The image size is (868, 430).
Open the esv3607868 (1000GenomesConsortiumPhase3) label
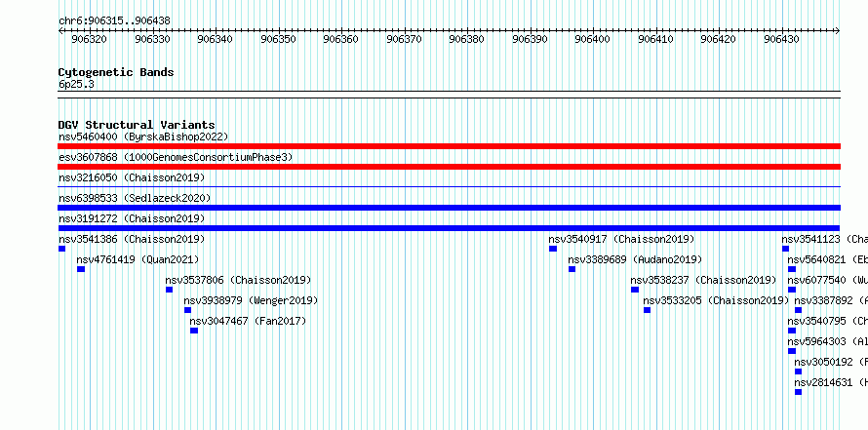(x=176, y=158)
